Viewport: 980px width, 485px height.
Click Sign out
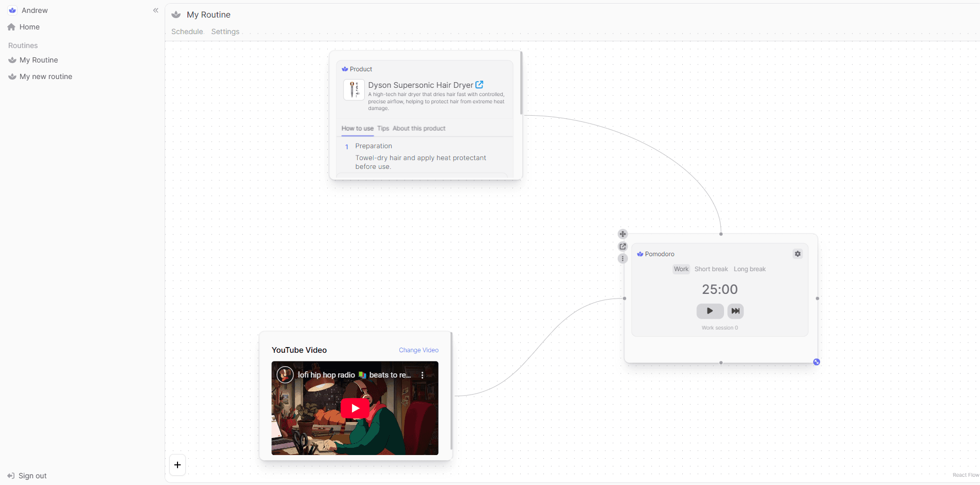point(32,476)
